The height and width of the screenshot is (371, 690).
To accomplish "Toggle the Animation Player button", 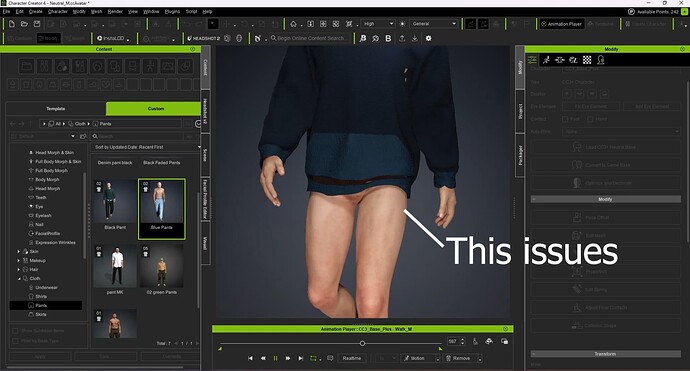I will tap(562, 24).
